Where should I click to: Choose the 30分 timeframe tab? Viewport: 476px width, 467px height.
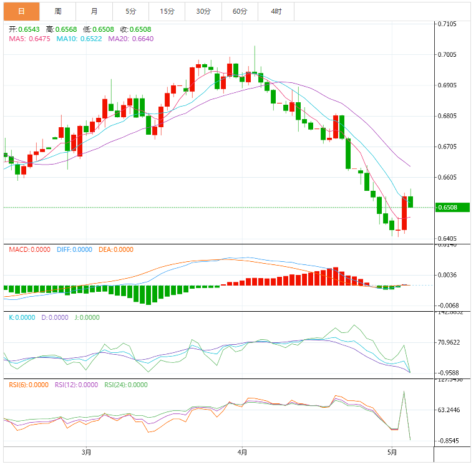click(x=203, y=11)
